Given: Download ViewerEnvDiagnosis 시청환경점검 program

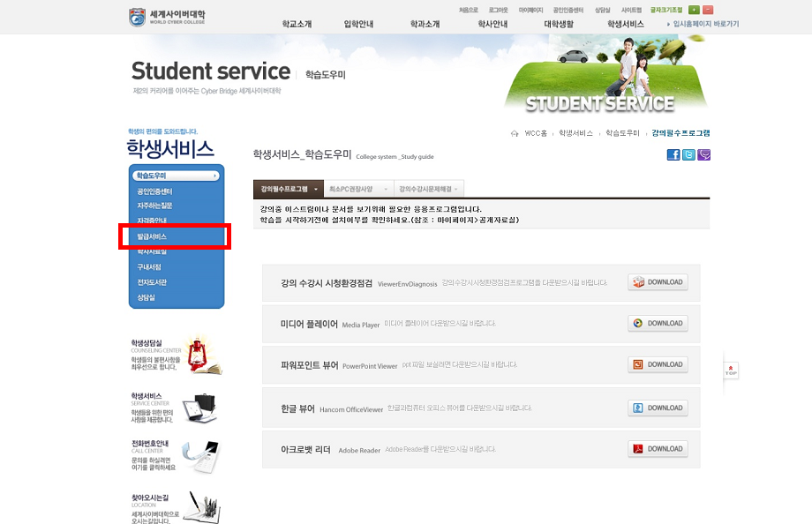Looking at the screenshot, I should pos(658,282).
